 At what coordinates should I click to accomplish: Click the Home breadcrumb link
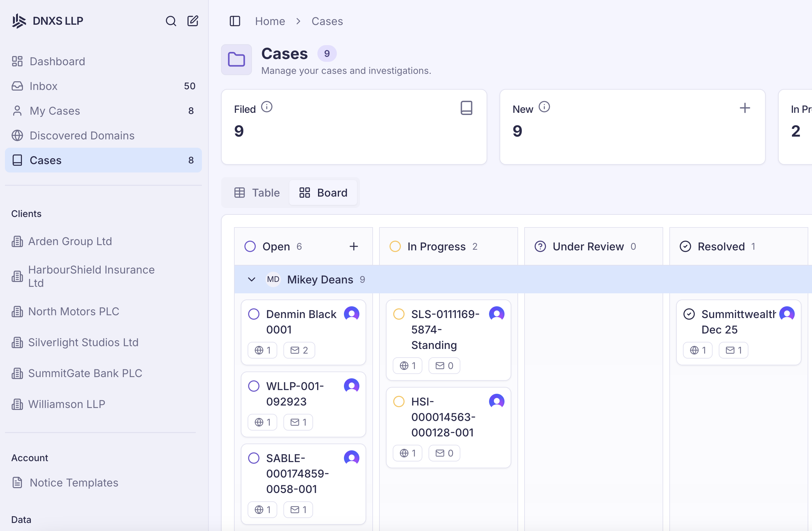point(270,21)
